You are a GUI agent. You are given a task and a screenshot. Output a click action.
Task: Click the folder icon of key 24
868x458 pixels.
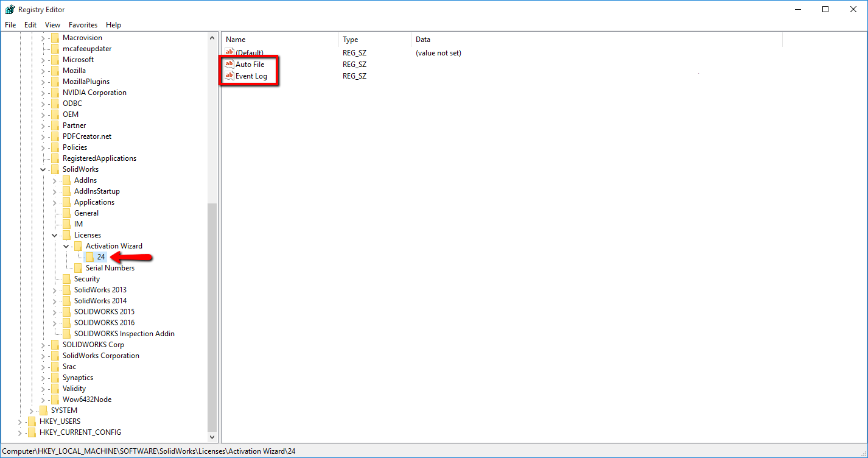click(x=91, y=257)
